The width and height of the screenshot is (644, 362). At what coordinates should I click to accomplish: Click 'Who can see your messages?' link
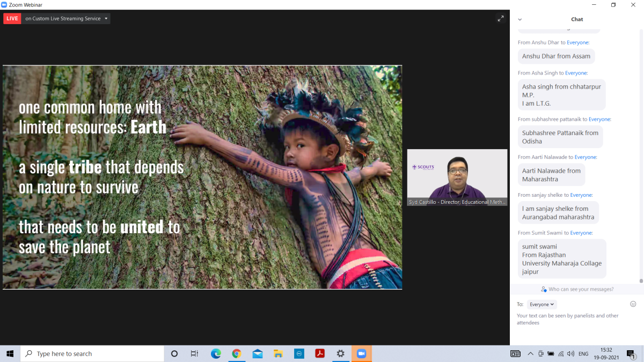pos(576,289)
